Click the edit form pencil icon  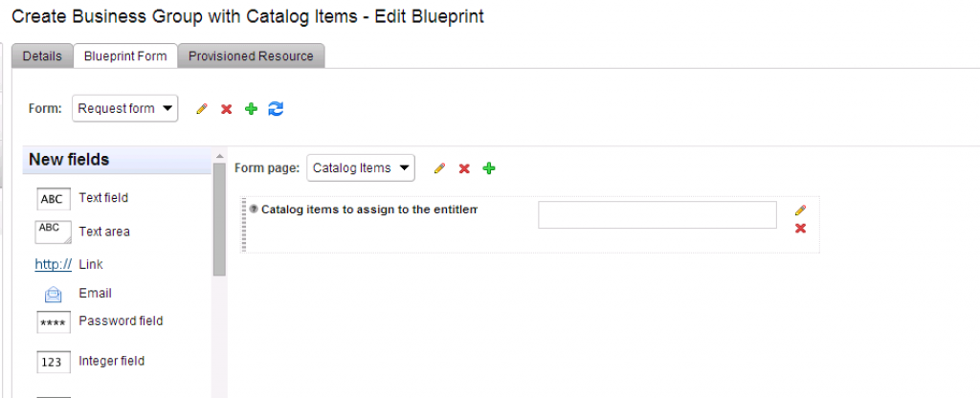tap(202, 109)
